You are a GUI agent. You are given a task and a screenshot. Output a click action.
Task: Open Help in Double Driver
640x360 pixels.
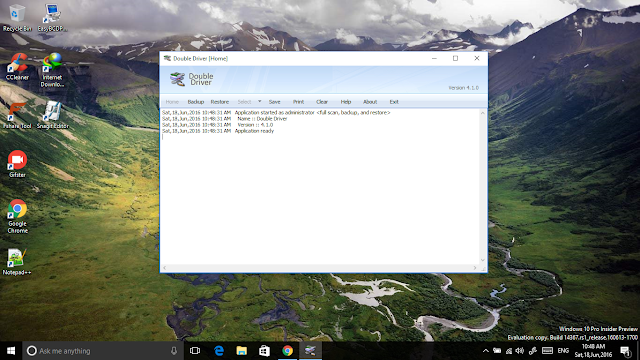coord(346,102)
